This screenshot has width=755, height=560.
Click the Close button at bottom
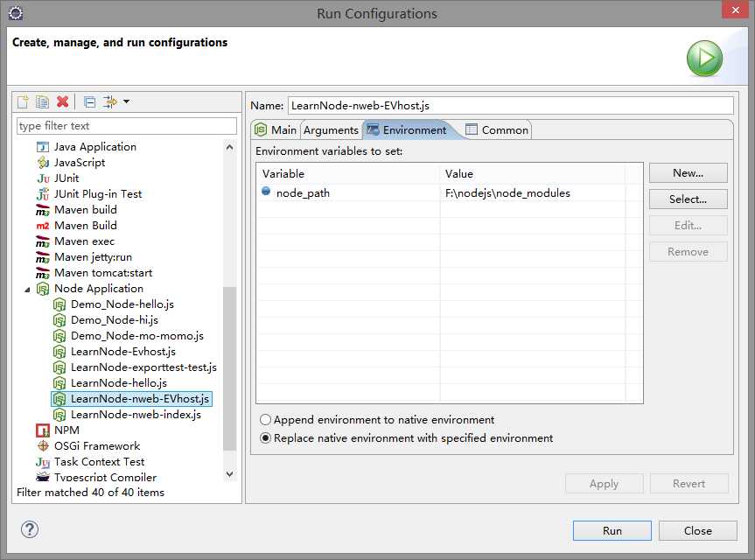pyautogui.click(x=698, y=530)
